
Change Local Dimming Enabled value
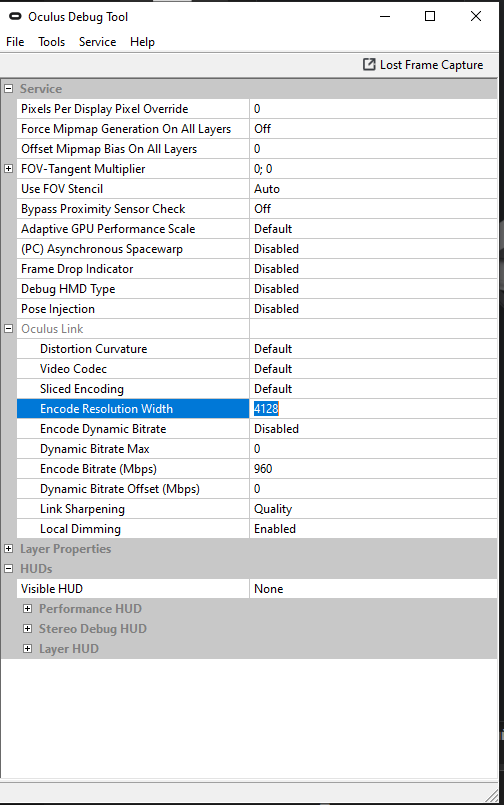pyautogui.click(x=373, y=529)
